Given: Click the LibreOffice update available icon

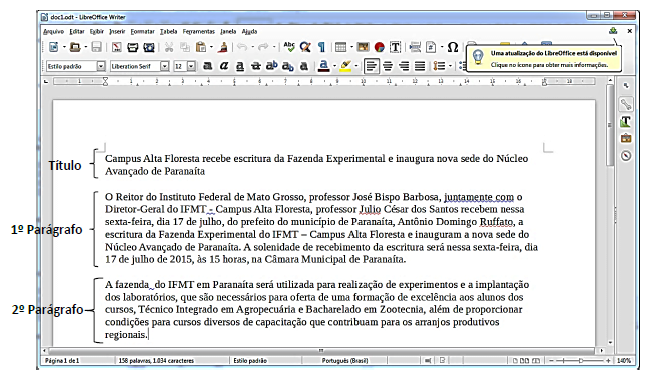Looking at the screenshot, I should [x=613, y=31].
